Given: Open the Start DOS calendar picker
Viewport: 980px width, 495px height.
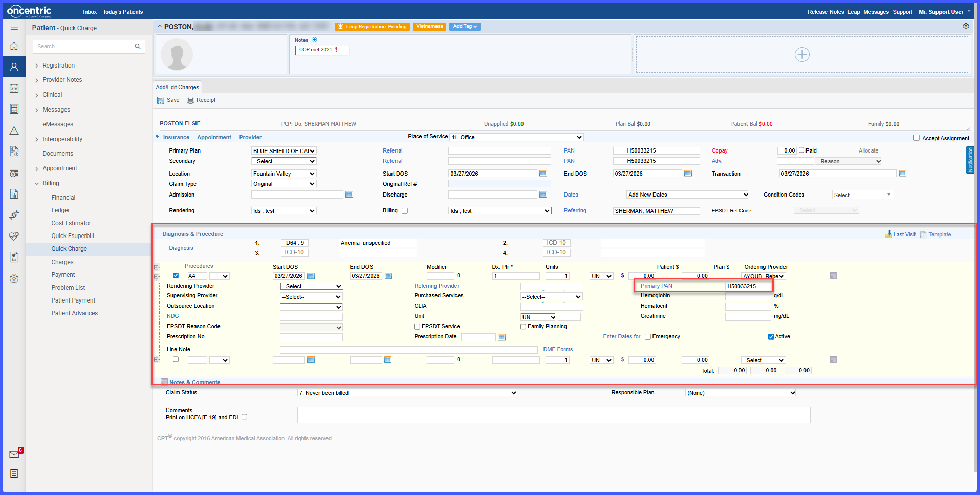Looking at the screenshot, I should (x=543, y=174).
